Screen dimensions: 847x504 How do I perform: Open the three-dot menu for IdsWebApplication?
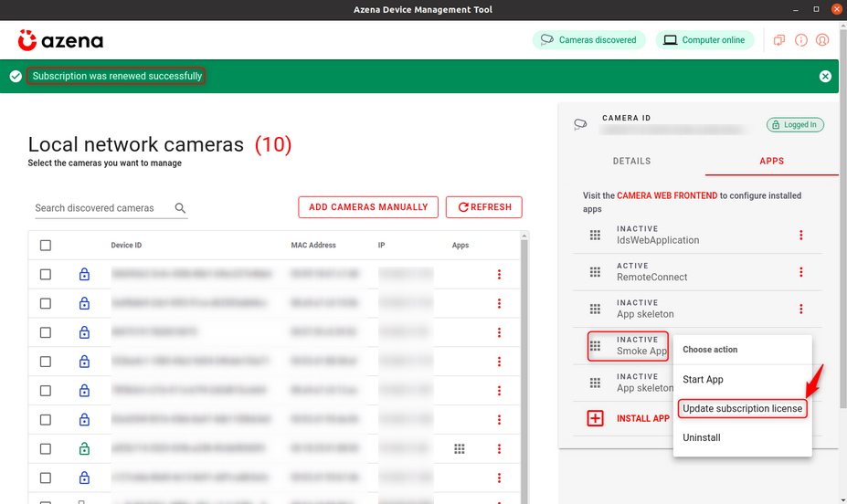point(801,235)
